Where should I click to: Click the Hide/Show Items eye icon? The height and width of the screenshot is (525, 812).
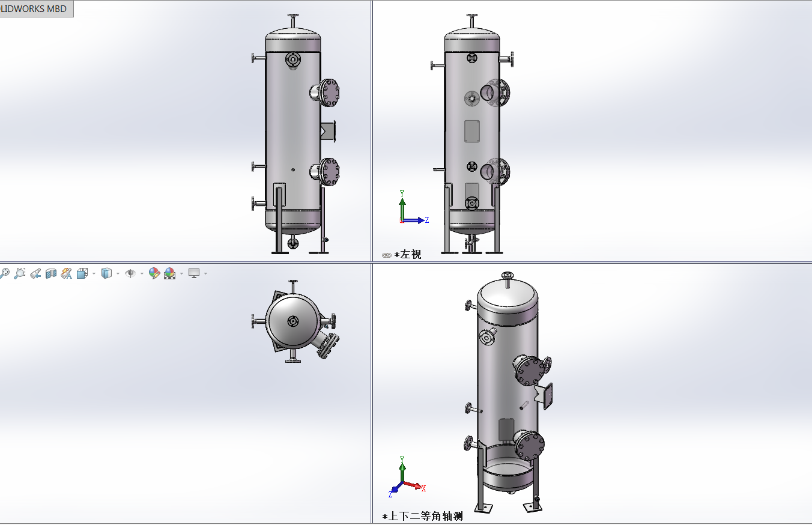130,273
